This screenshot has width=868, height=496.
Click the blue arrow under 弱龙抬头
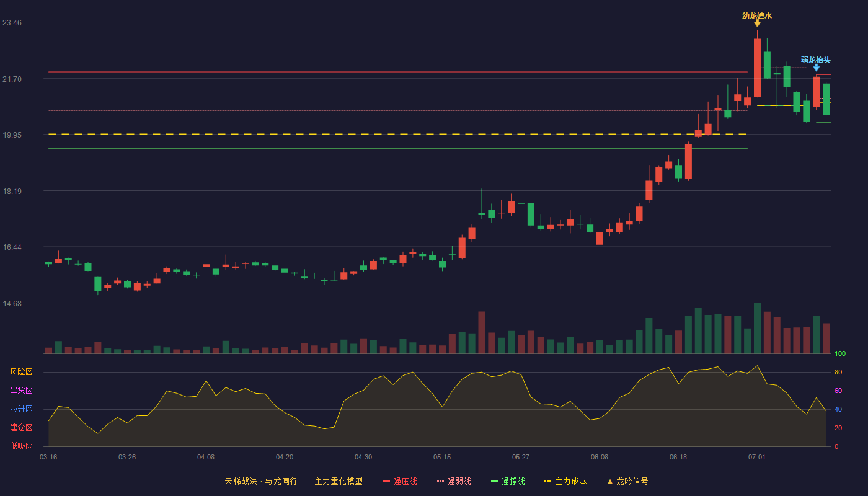pyautogui.click(x=817, y=68)
